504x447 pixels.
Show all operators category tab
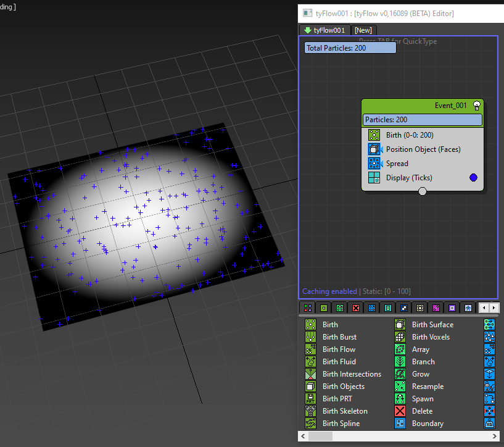point(308,308)
